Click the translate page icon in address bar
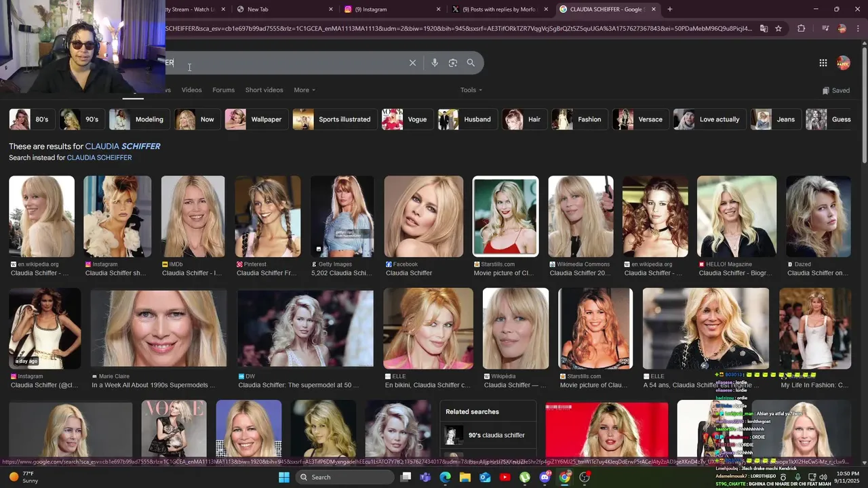 764,28
